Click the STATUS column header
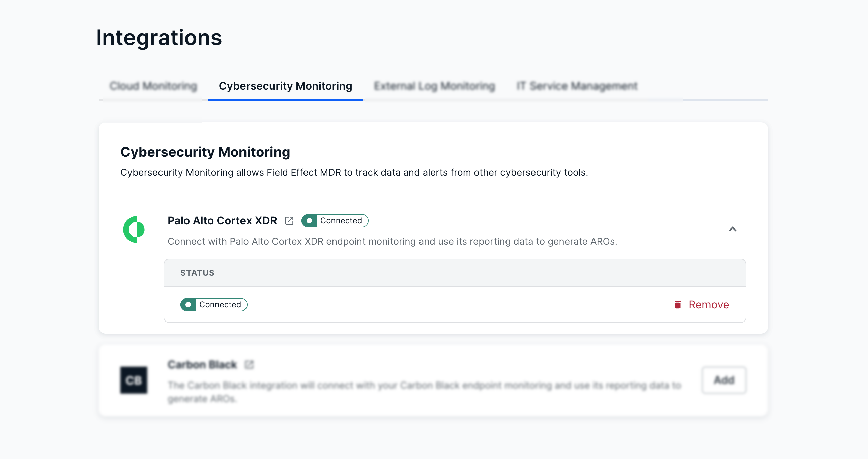This screenshot has height=459, width=868. [197, 273]
